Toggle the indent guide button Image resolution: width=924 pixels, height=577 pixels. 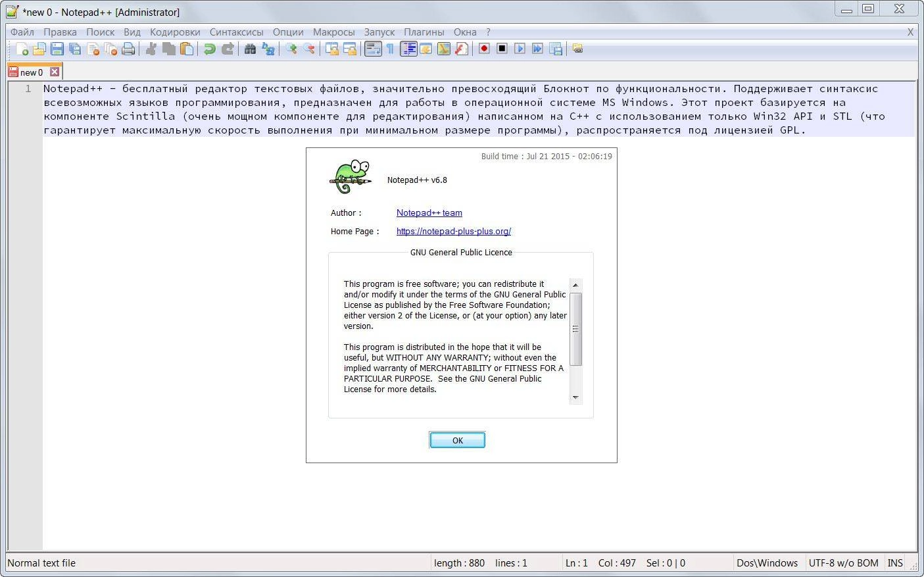point(408,49)
